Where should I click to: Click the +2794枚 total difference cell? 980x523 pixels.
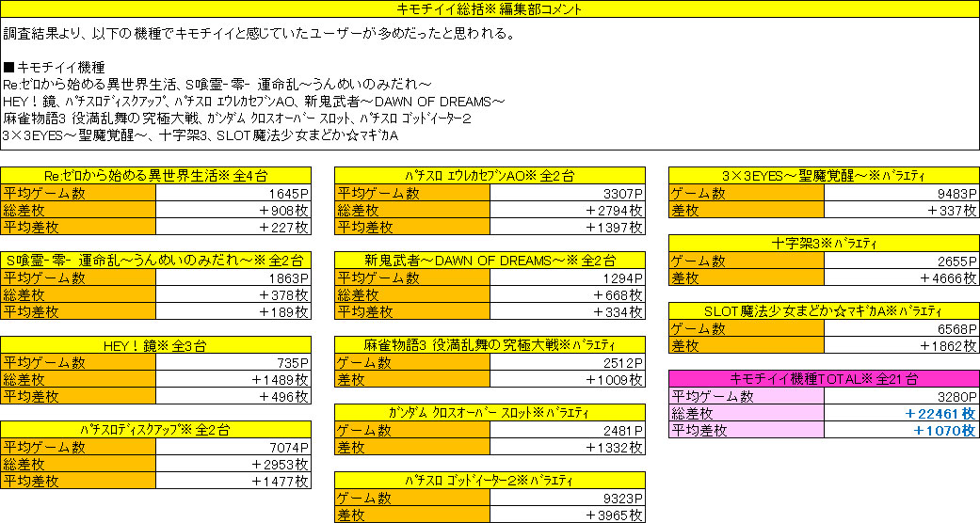click(x=568, y=211)
